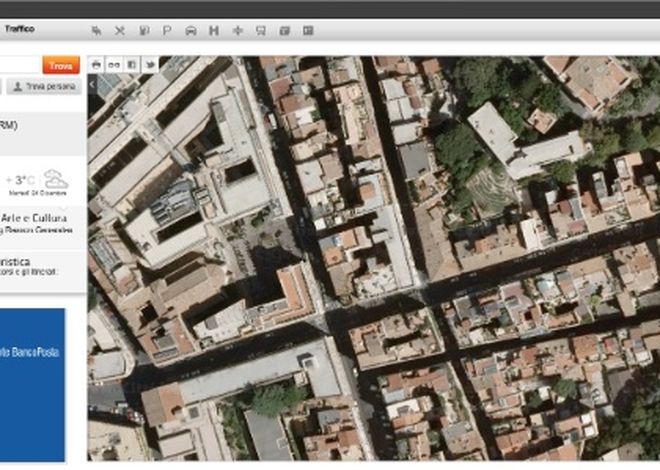Click the link/chain icon above the map
Viewport: 660px width, 470px height.
click(114, 65)
